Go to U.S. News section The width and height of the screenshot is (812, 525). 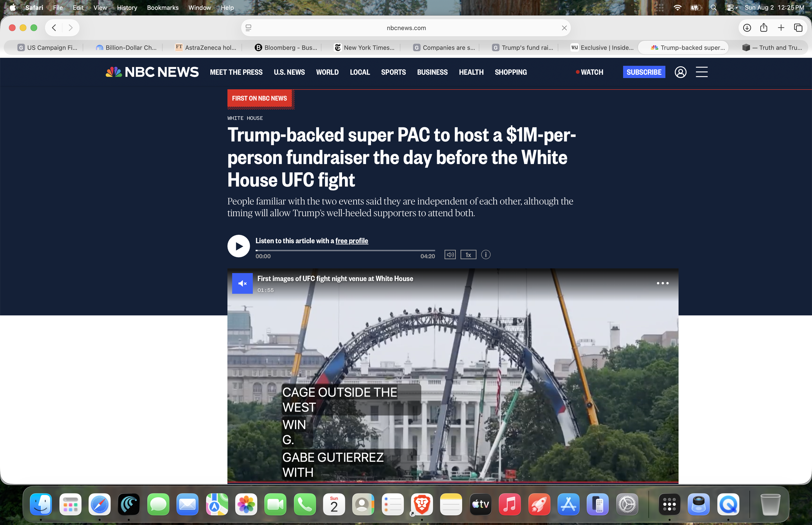[289, 72]
